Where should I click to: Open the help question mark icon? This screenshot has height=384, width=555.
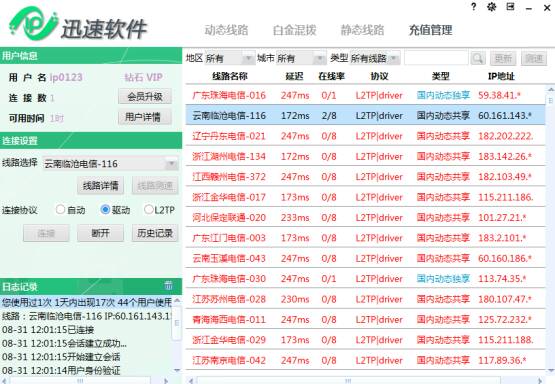click(x=474, y=7)
